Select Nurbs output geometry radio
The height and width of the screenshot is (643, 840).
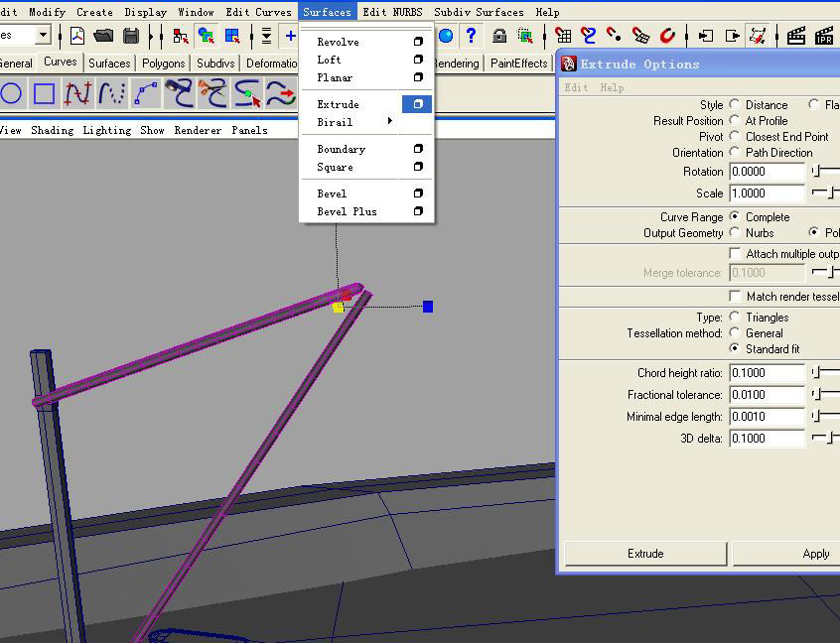coord(735,233)
